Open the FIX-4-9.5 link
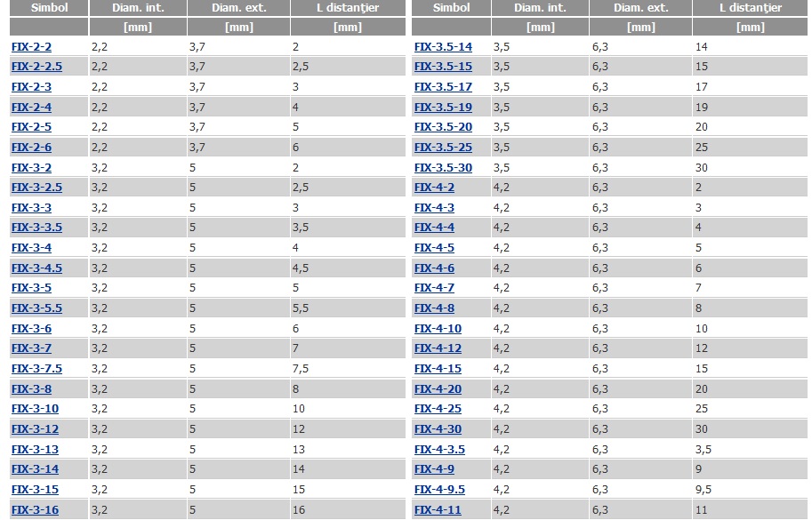The height and width of the screenshot is (520, 812). [x=439, y=490]
